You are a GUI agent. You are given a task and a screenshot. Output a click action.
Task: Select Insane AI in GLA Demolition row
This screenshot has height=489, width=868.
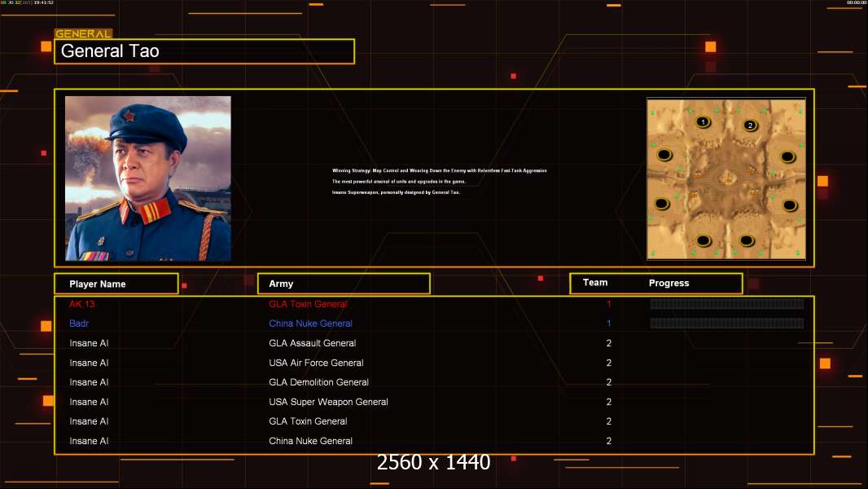click(x=89, y=382)
